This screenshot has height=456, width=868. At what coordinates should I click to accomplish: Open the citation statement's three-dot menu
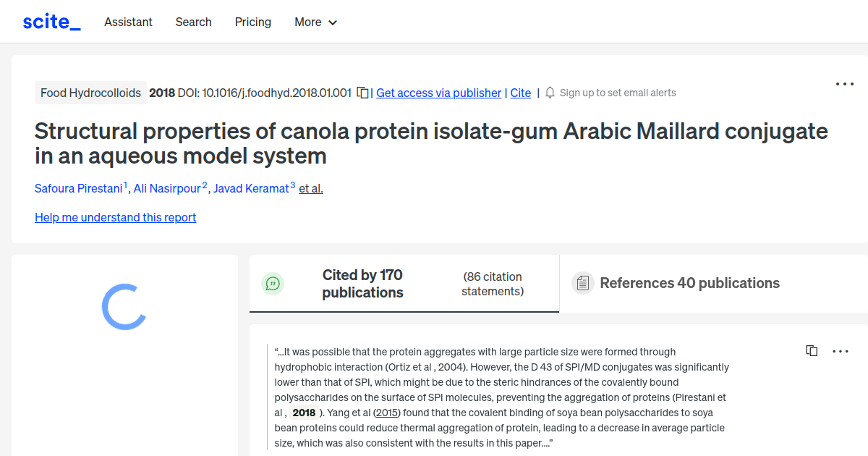coord(840,350)
